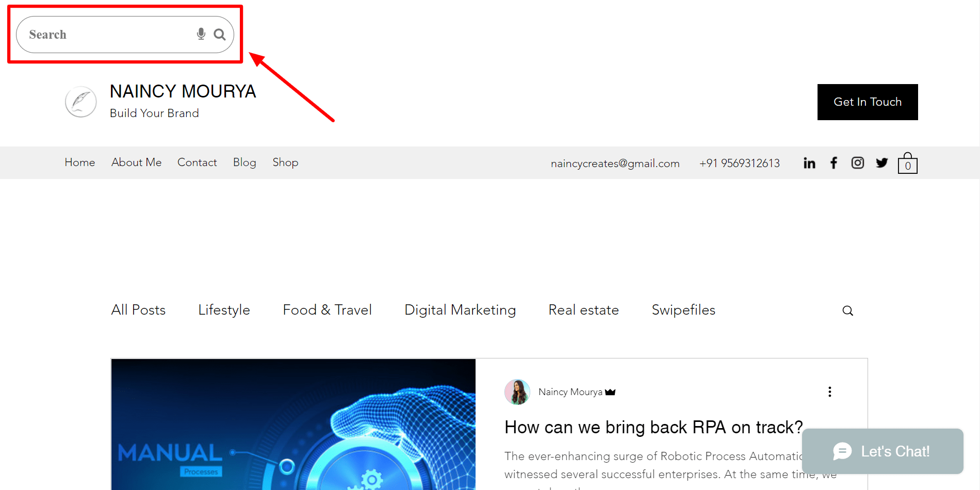Open the LinkedIn profile icon
This screenshot has width=980, height=490.
coord(809,162)
